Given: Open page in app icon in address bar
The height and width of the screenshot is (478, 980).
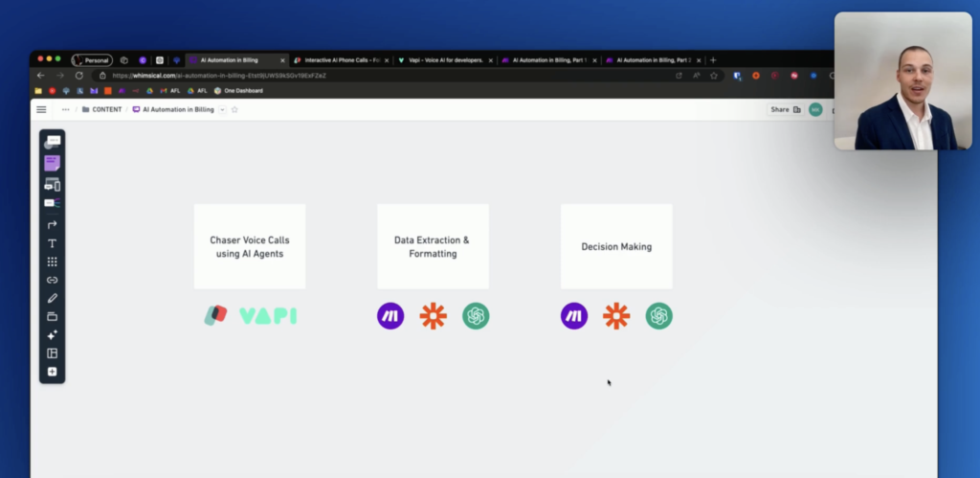Looking at the screenshot, I should pyautogui.click(x=679, y=75).
